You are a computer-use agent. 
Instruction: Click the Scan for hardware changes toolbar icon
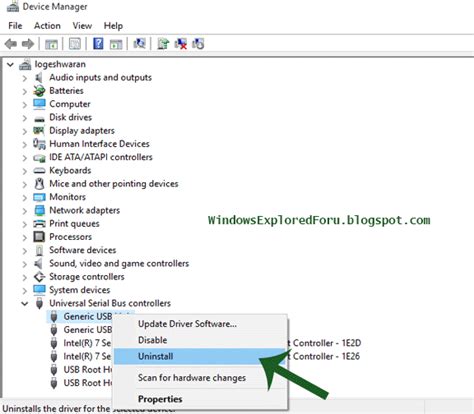pyautogui.click(x=139, y=44)
